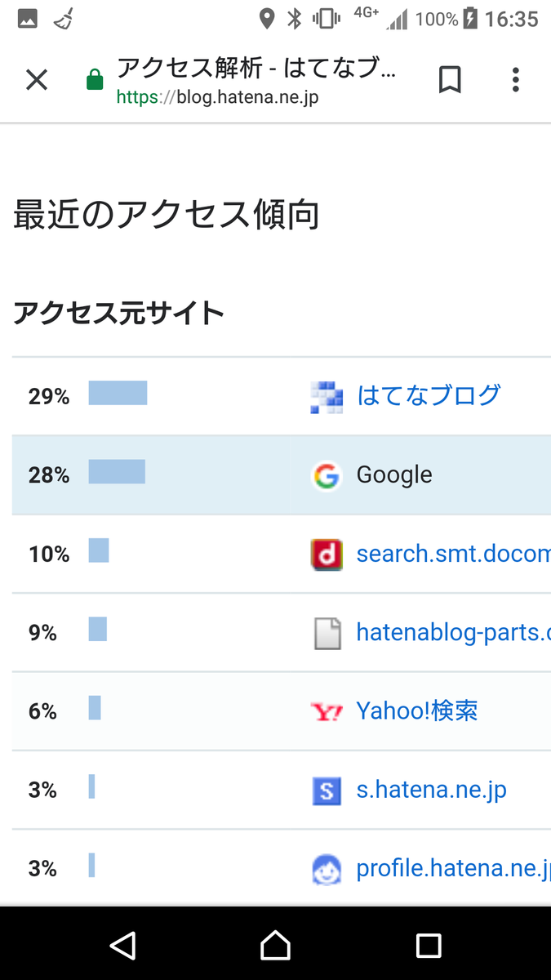Click the Hatena Blog favicon icon
The image size is (551, 980).
click(327, 397)
